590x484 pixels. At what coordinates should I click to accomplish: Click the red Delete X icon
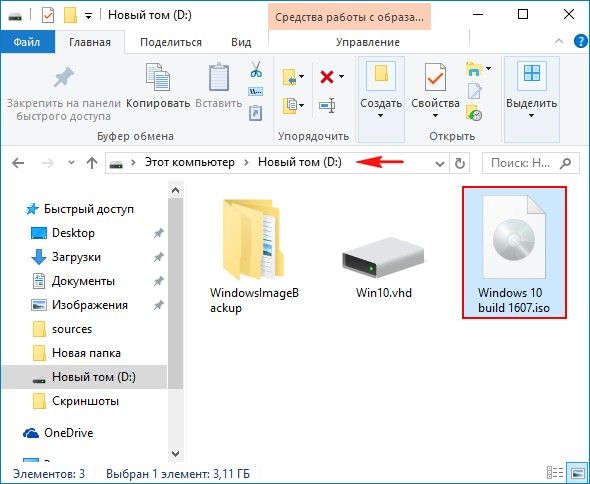[x=327, y=77]
